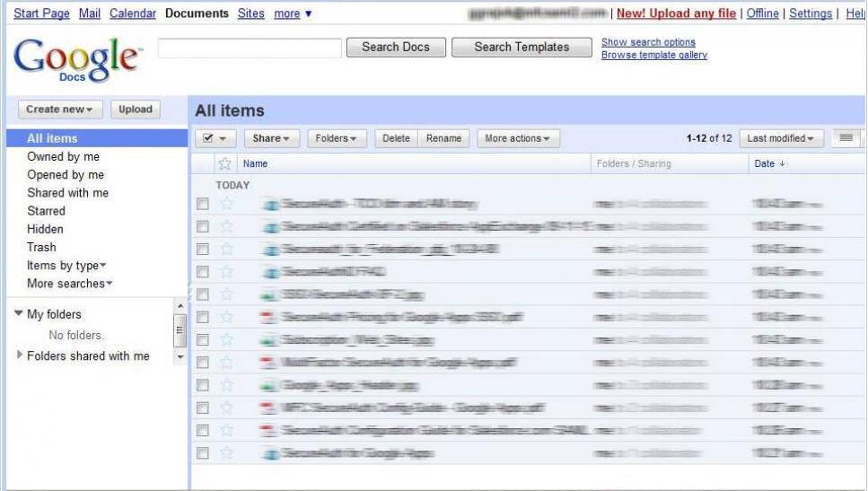
Task: Expand More searches in sidebar
Action: (x=70, y=284)
